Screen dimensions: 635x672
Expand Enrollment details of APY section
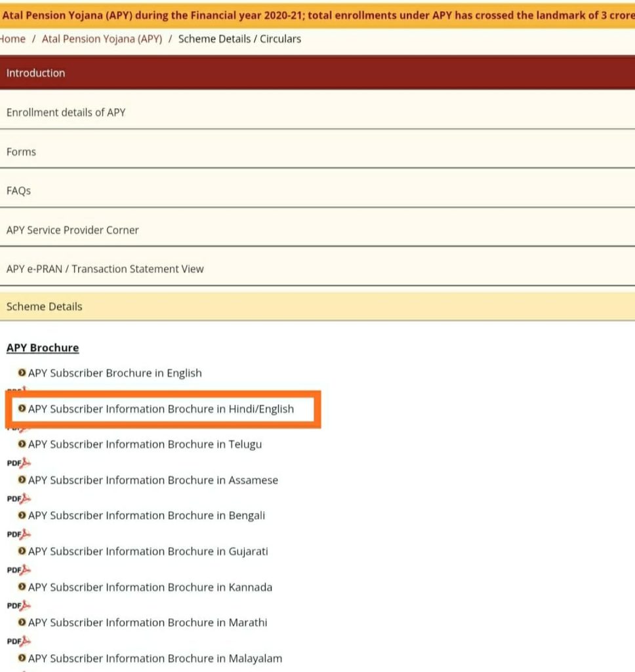tap(317, 112)
